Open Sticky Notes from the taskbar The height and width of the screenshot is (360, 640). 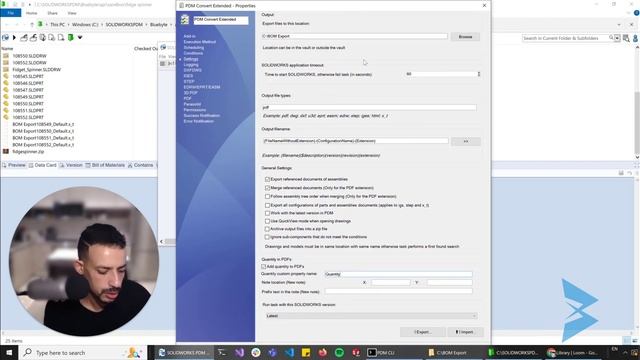coord(306,352)
